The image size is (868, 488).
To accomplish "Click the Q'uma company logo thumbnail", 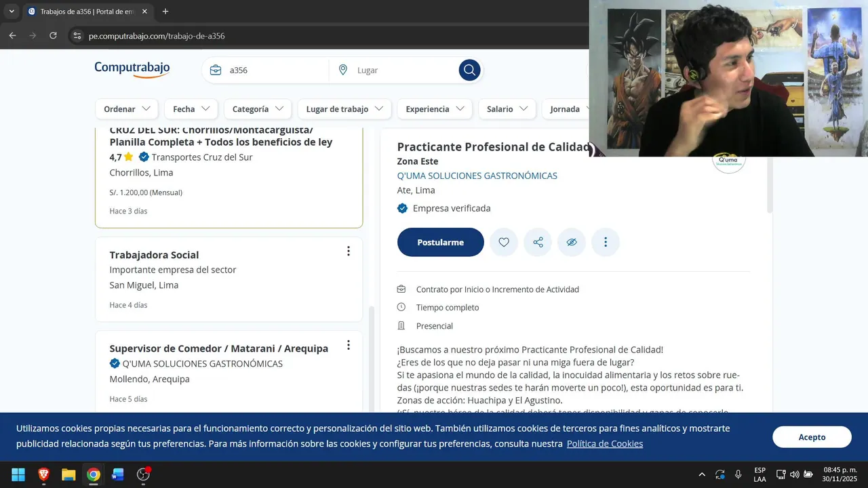I will pos(729,163).
